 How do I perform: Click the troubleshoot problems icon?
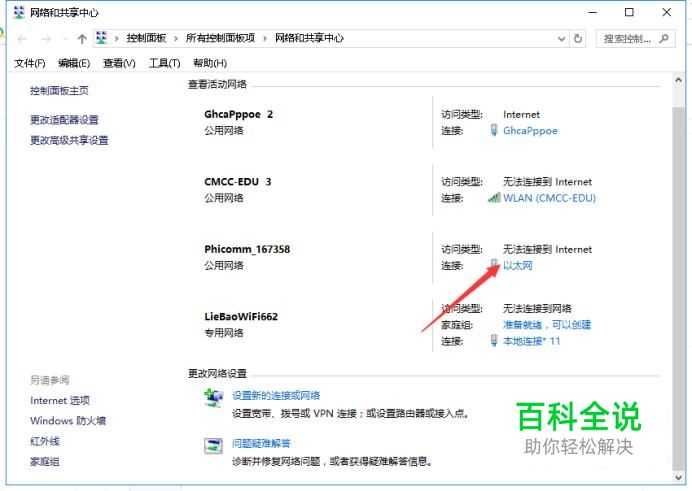point(213,446)
